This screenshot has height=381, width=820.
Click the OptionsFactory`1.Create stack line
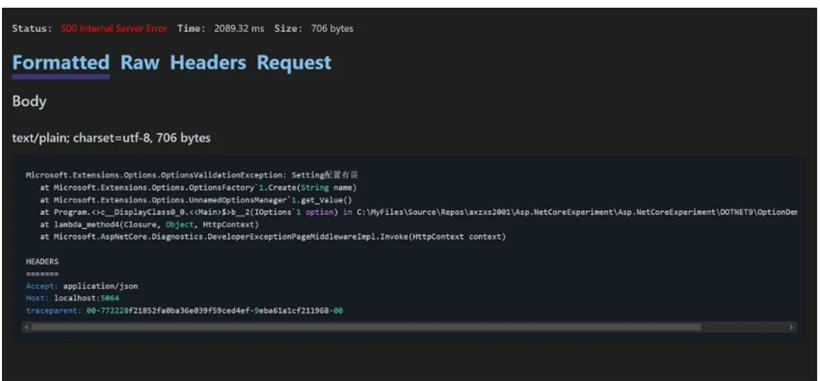(198, 188)
